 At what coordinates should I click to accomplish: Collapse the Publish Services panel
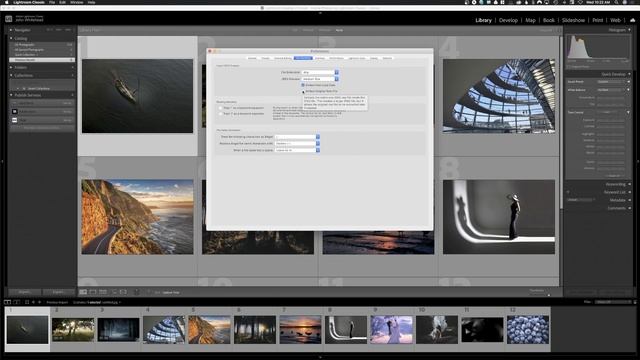(11, 95)
